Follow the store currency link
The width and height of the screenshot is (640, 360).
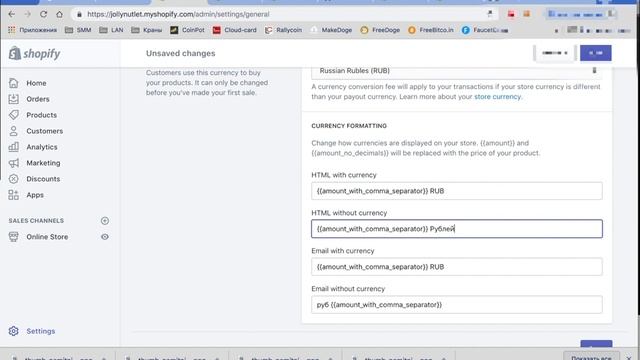click(497, 97)
